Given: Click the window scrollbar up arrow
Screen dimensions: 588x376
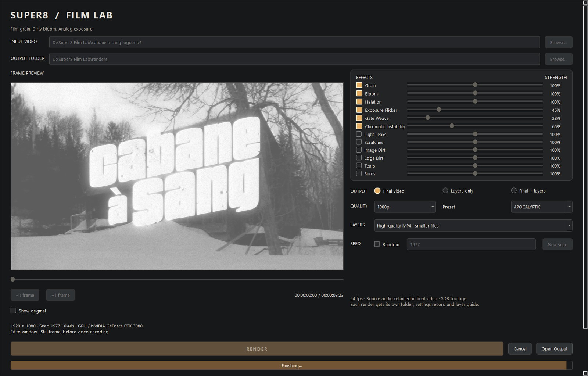Looking at the screenshot, I should pyautogui.click(x=585, y=3).
